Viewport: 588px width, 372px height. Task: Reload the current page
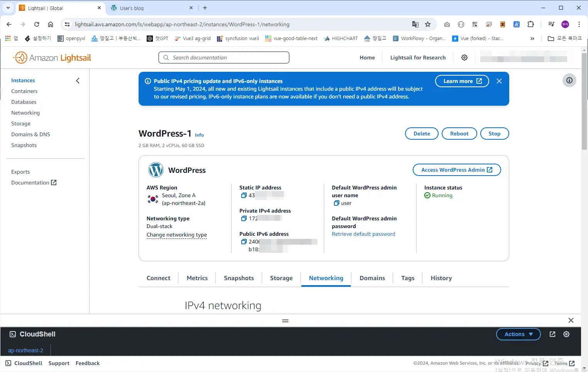[37, 24]
